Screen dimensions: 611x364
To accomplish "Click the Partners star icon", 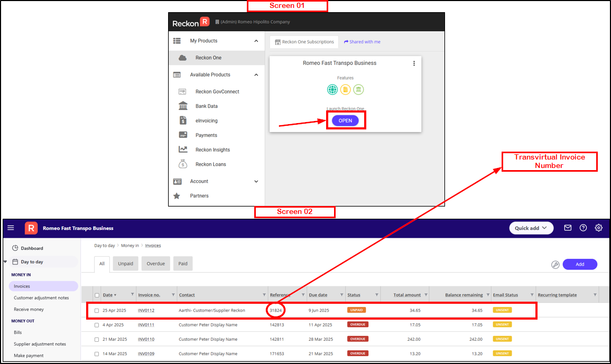I will [x=177, y=196].
